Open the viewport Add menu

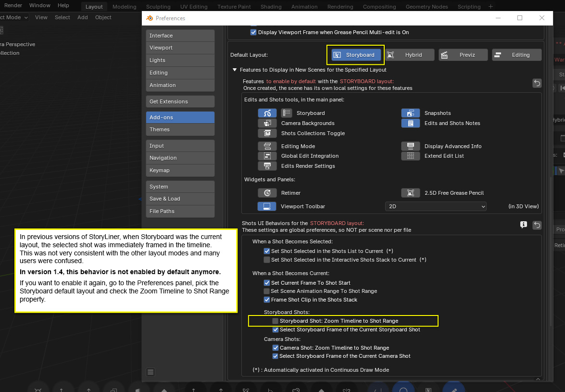tap(83, 17)
